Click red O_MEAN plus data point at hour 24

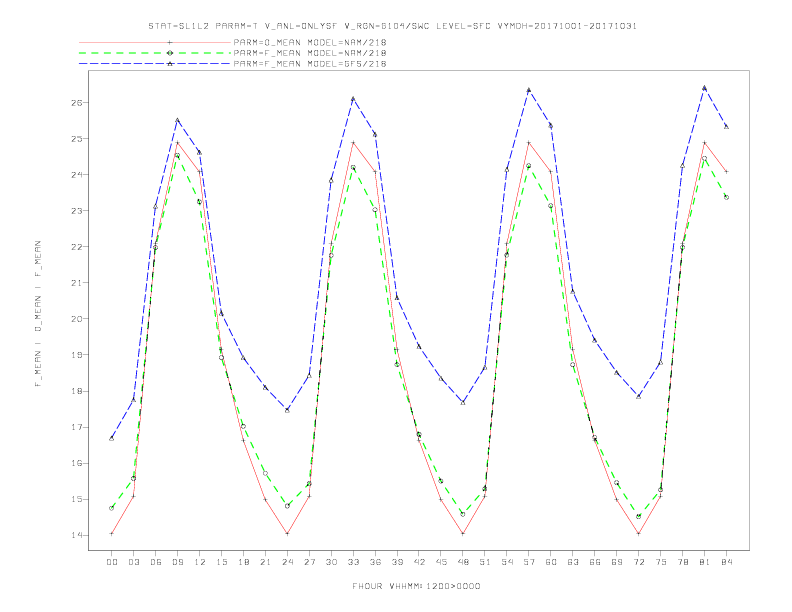[x=287, y=534]
